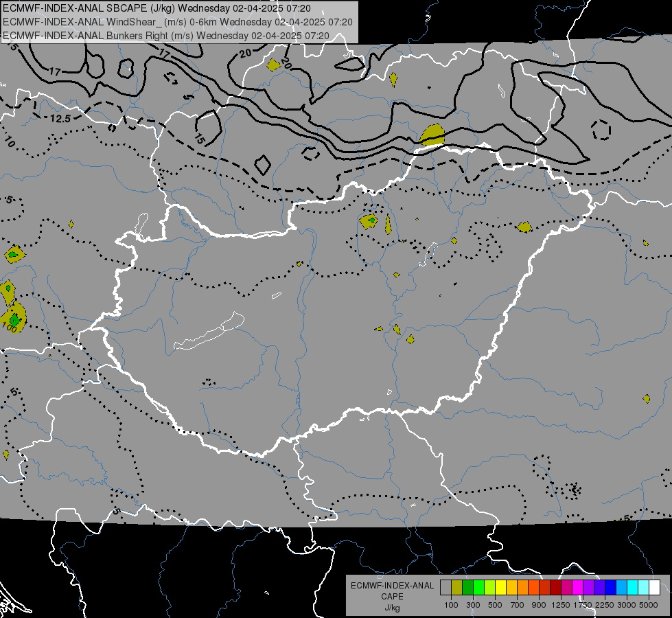Viewport: 672px width, 618px height.
Task: Select the pale cyan legend swatch
Action: 644,587
